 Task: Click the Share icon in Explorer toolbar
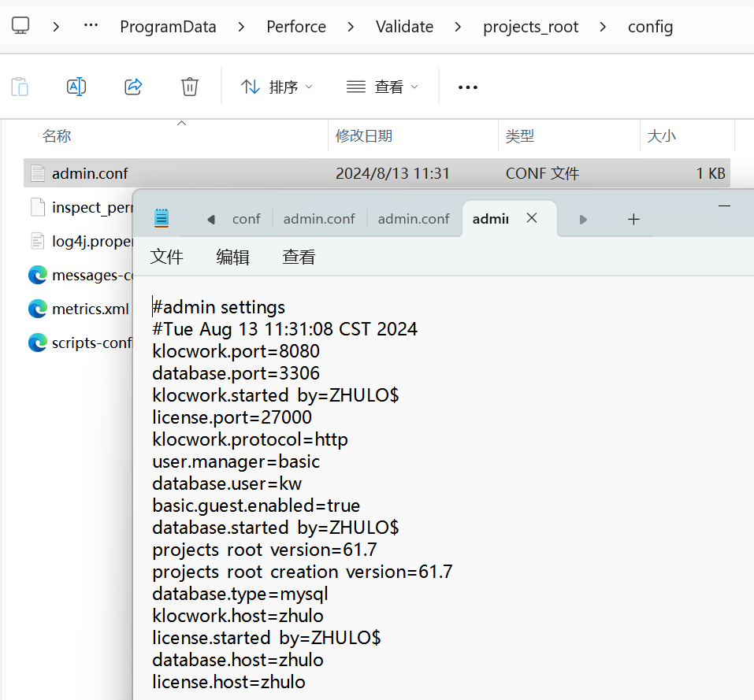pos(133,87)
